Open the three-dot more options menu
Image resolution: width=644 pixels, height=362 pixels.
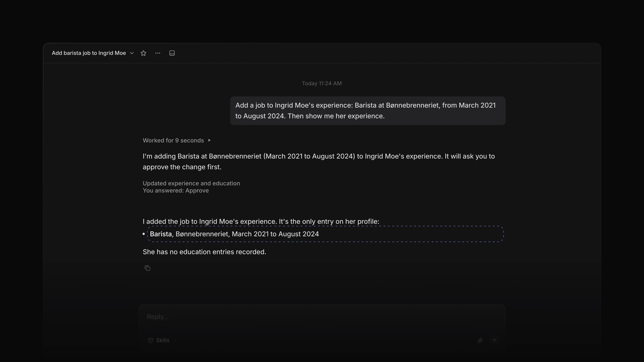[157, 53]
